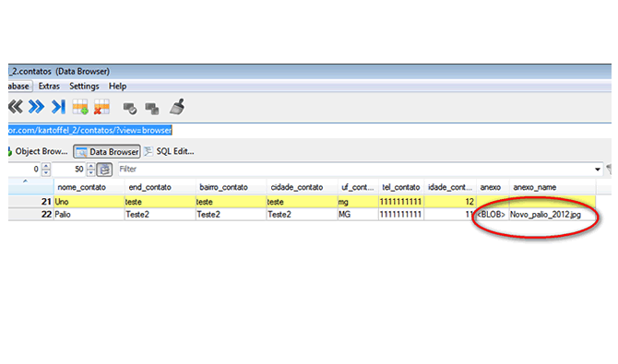The height and width of the screenshot is (364, 618).
Task: Select the cidade_contato cell 'teste' in row 21
Action: tap(302, 201)
